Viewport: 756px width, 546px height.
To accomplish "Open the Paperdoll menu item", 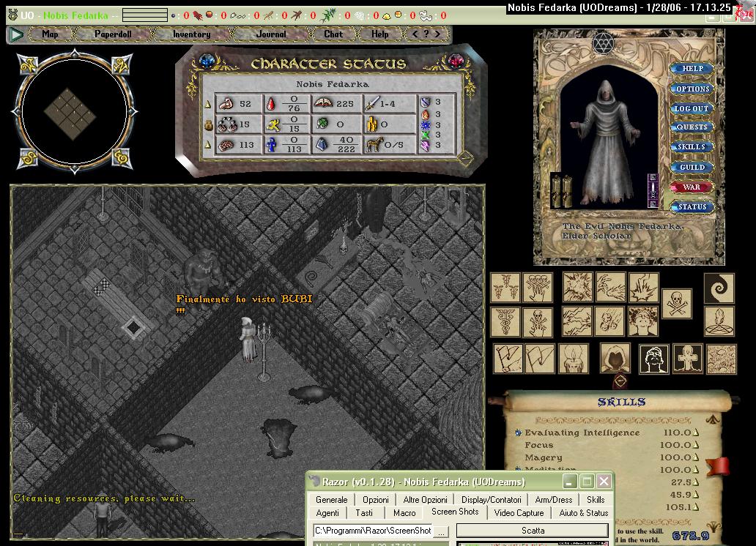I will click(114, 34).
